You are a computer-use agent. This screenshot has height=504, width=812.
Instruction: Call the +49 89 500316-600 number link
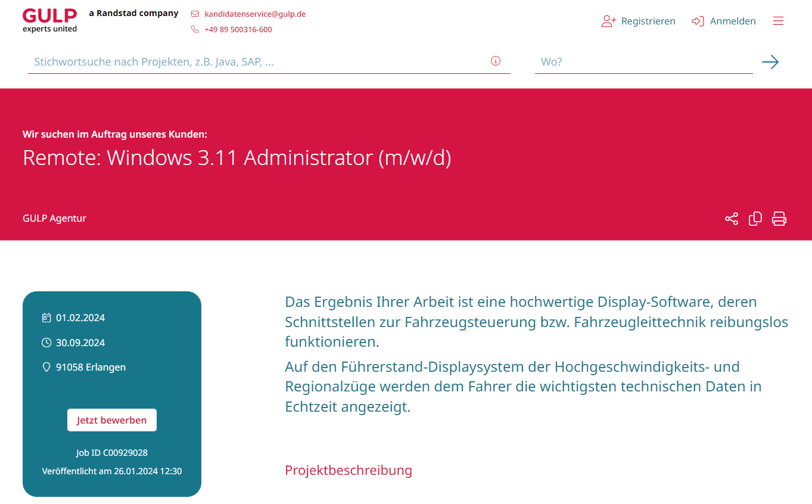(x=238, y=29)
